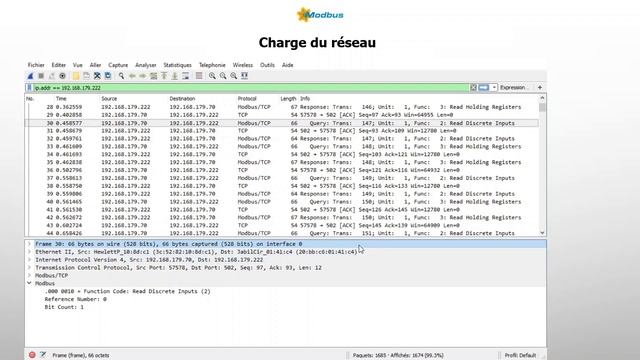Apply the display filter arrow button
The image size is (640, 360).
coord(484,87)
